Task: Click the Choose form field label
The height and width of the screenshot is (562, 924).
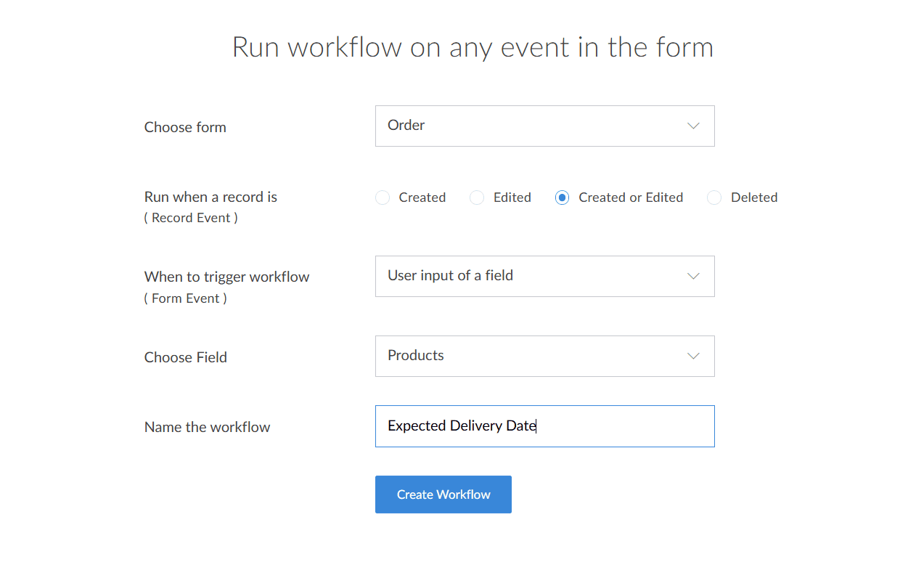Action: [x=185, y=127]
